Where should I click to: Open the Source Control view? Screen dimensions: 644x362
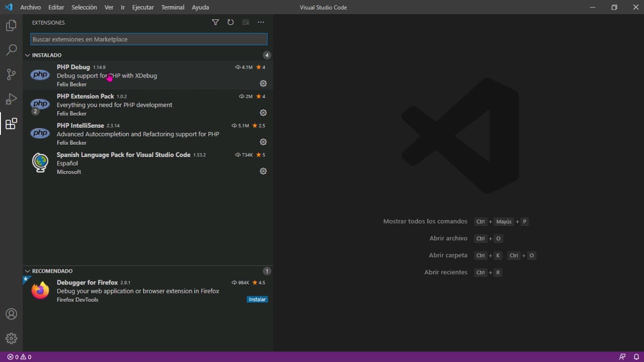click(x=11, y=74)
